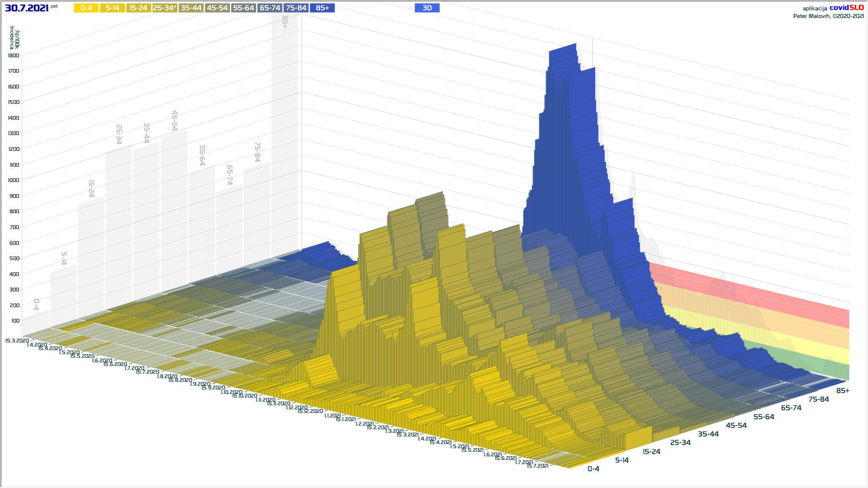Click the 85+ age group legend button

tap(322, 8)
